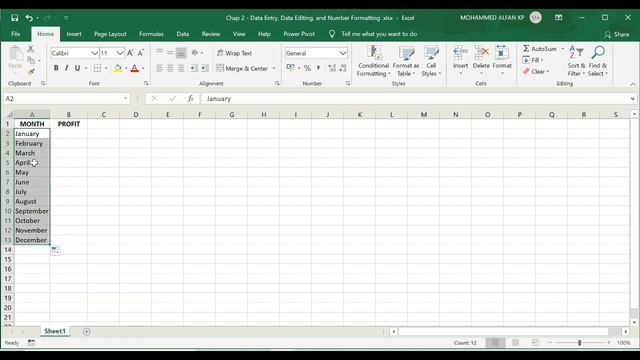Open Format as Table
This screenshot has width=640, height=360.
[x=406, y=61]
